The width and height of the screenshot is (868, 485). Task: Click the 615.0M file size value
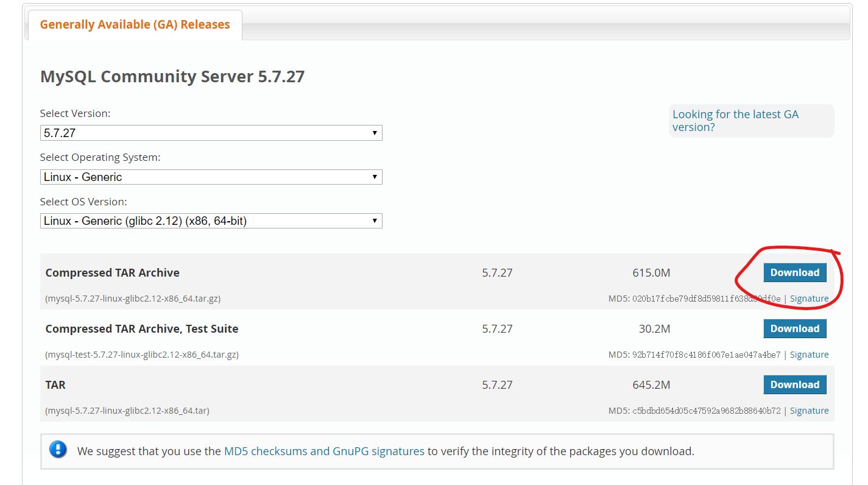pos(651,273)
